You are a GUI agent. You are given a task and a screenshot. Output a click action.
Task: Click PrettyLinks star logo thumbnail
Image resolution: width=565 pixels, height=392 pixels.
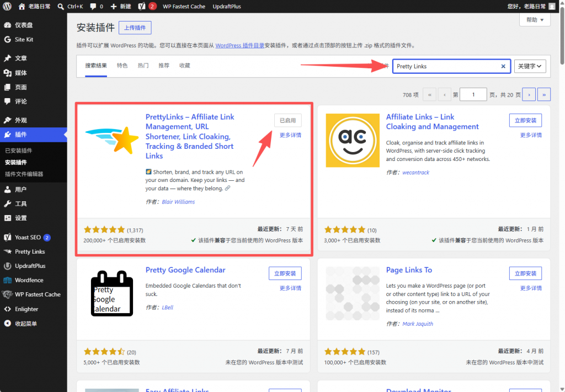tap(112, 141)
